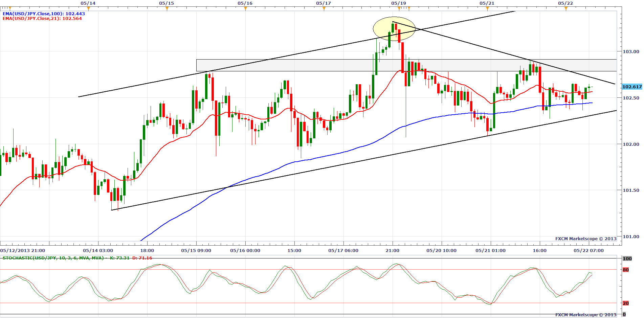This screenshot has width=644, height=318.
Task: Click the orange day marker under 05/17
Action: 324,8
